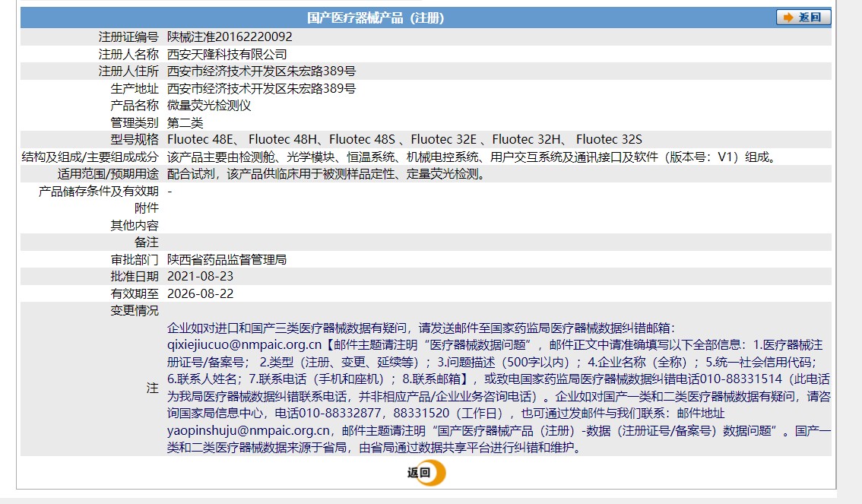Select the product name 微量荧光检测仪
The height and width of the screenshot is (504, 862).
click(x=209, y=106)
